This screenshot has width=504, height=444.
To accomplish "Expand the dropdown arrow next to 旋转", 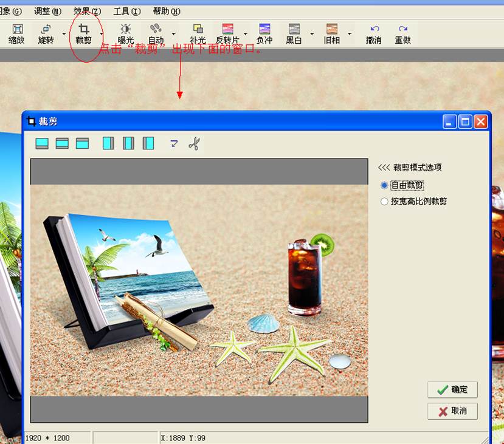I will (64, 34).
